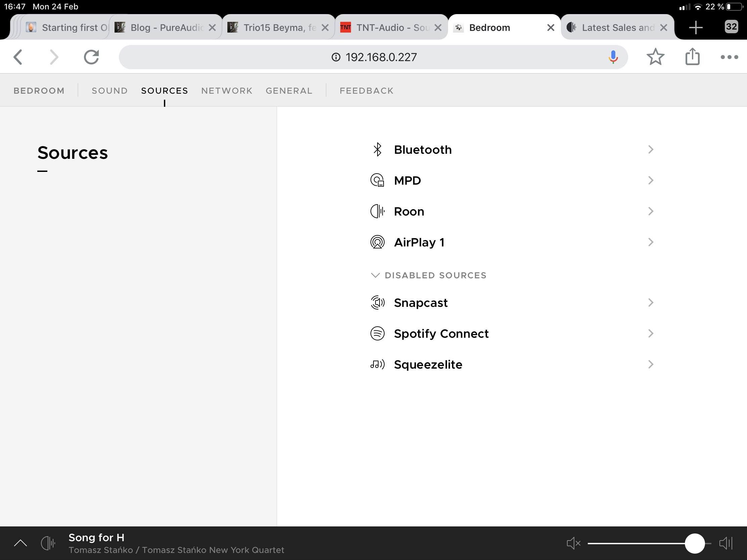Image resolution: width=747 pixels, height=560 pixels.
Task: Click the Squeezelite source icon
Action: pos(377,364)
